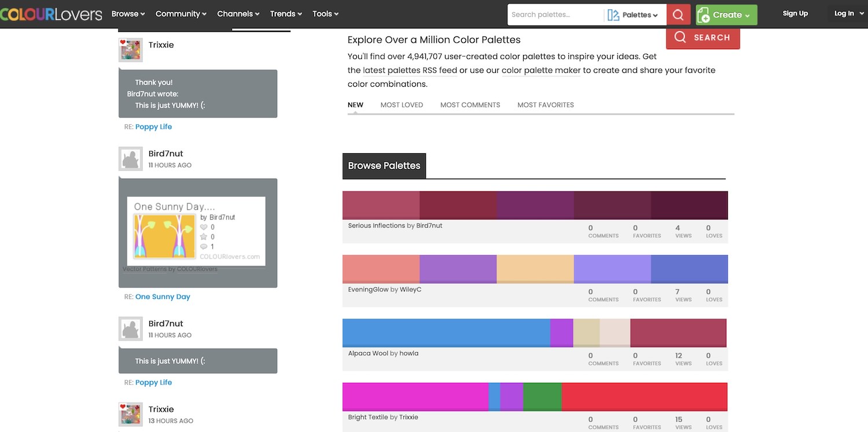
Task: Click Trixxie username above Thank you comment
Action: (161, 45)
